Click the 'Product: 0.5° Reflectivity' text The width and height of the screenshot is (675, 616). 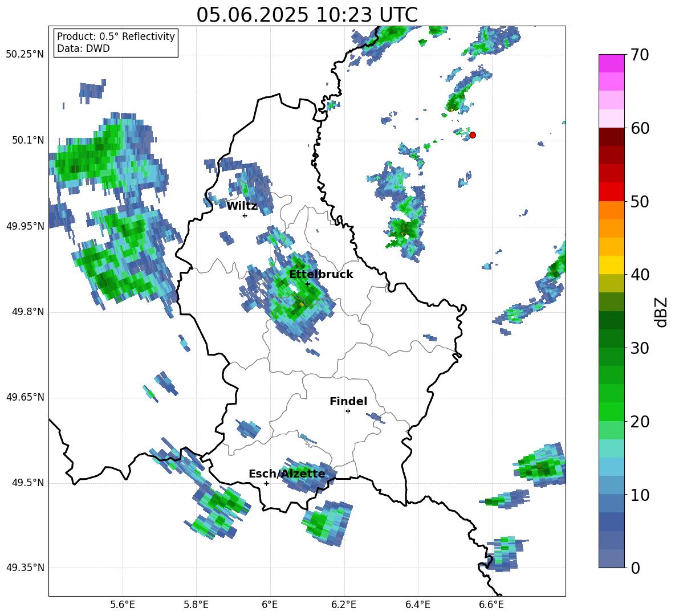coord(116,36)
